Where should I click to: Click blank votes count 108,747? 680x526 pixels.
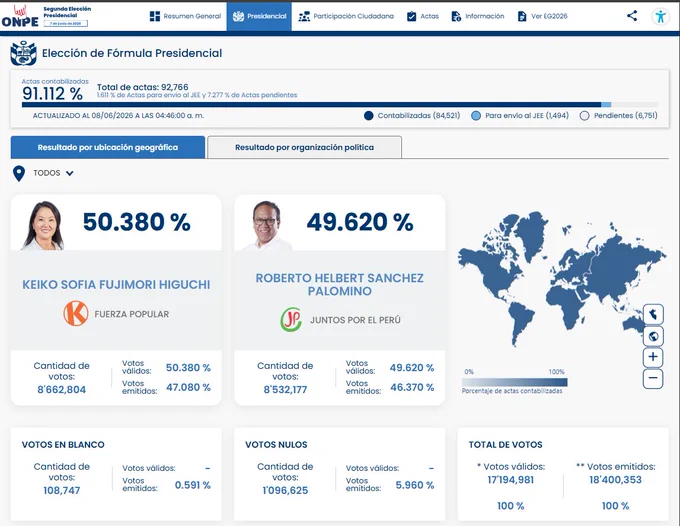[x=62, y=490]
